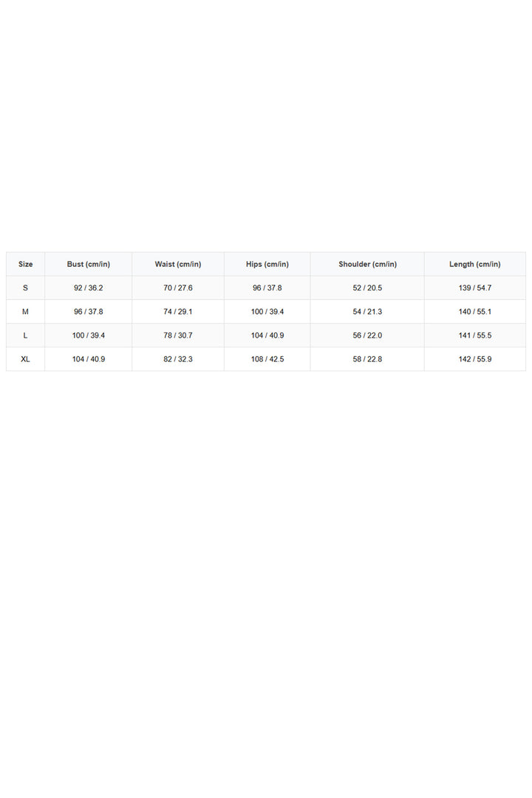The height and width of the screenshot is (798, 532).
Task: Select length value 140 / 55.1
Action: click(x=475, y=312)
